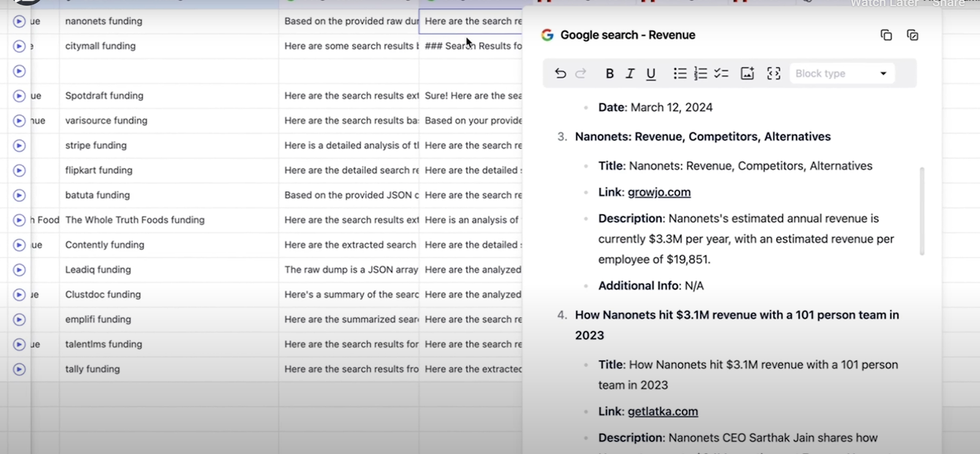Click the detail panel vertical scrollbar

click(922, 211)
